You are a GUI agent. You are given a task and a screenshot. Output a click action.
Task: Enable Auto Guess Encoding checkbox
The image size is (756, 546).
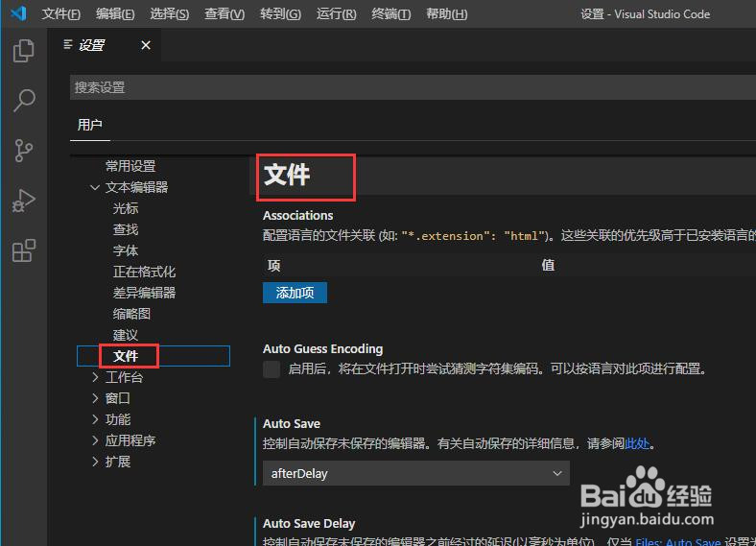(x=272, y=369)
